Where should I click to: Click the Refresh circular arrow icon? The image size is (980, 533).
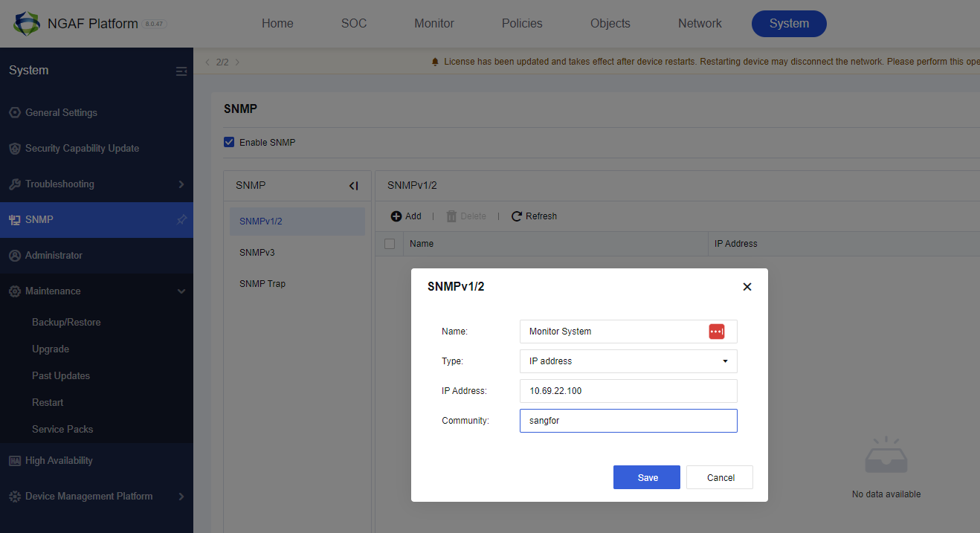tap(517, 216)
